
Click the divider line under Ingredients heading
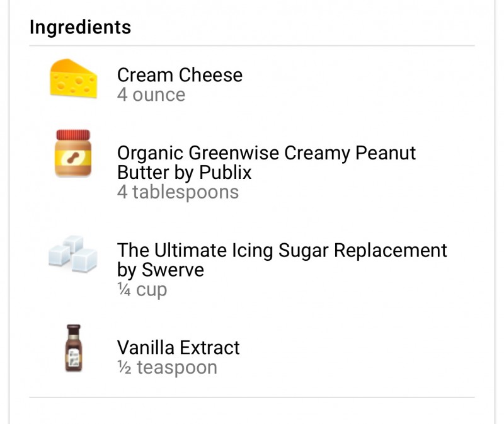pos(252,45)
